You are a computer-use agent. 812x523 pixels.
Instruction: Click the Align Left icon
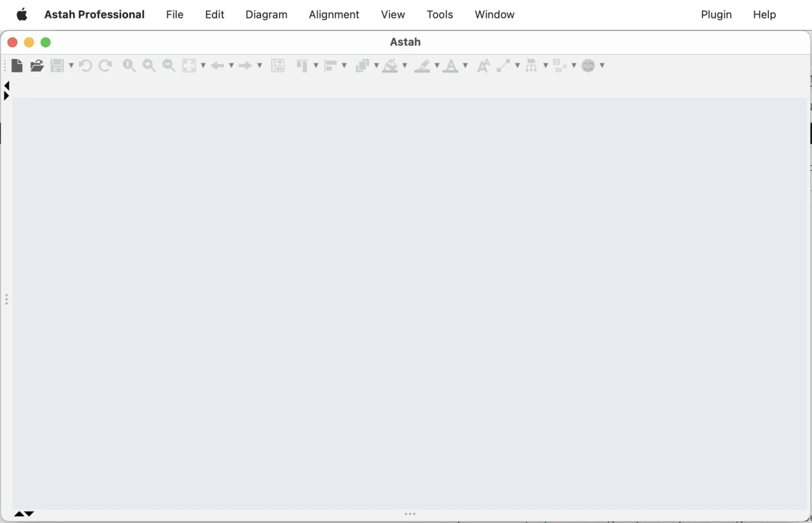coord(331,65)
